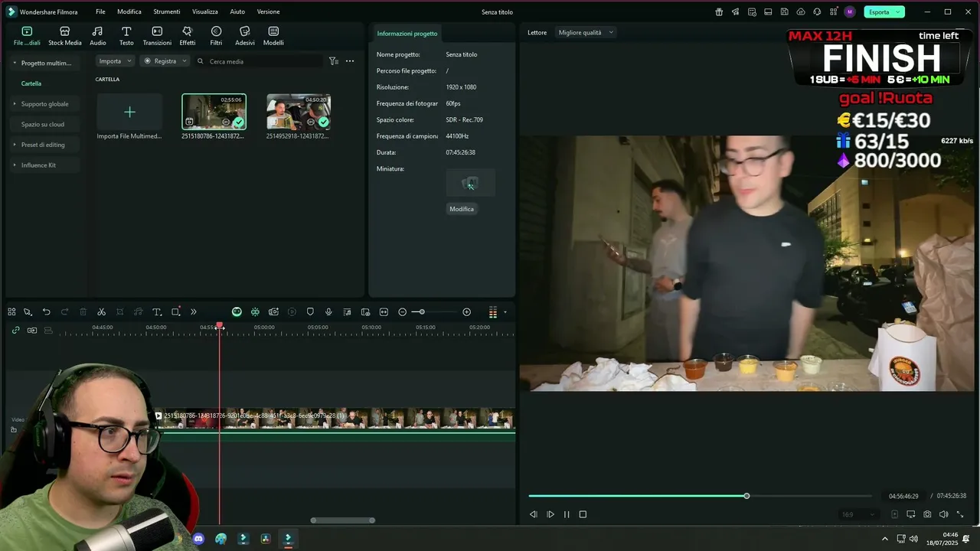Screen dimensions: 980x551
Task: Click the save project icon
Action: [x=784, y=11]
